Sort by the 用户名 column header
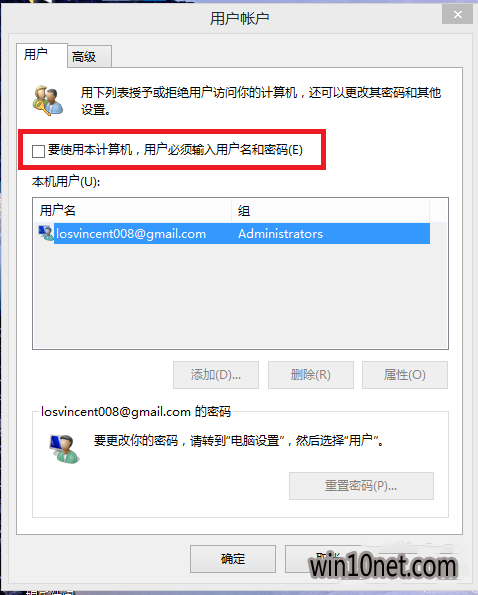The width and height of the screenshot is (478, 595). 132,210
